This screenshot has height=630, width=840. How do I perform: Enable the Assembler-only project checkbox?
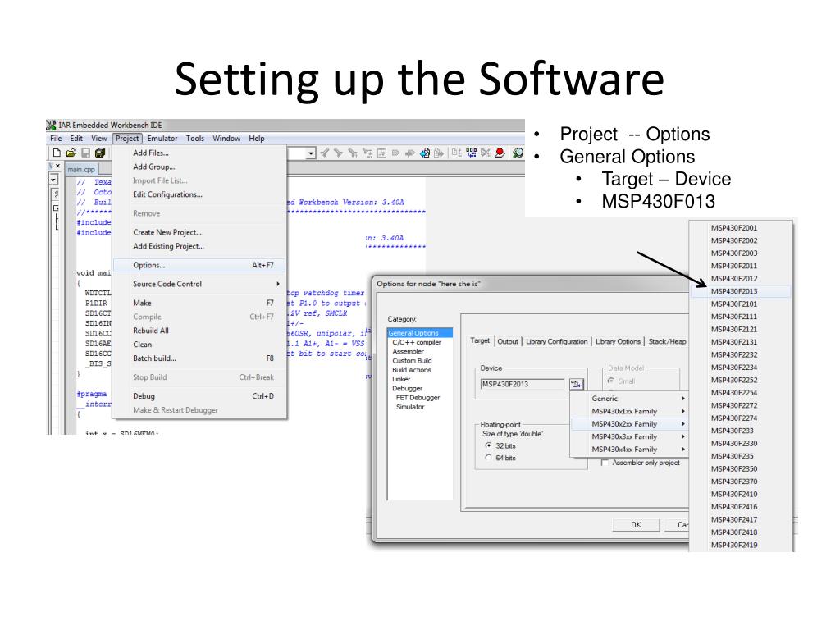coord(641,463)
